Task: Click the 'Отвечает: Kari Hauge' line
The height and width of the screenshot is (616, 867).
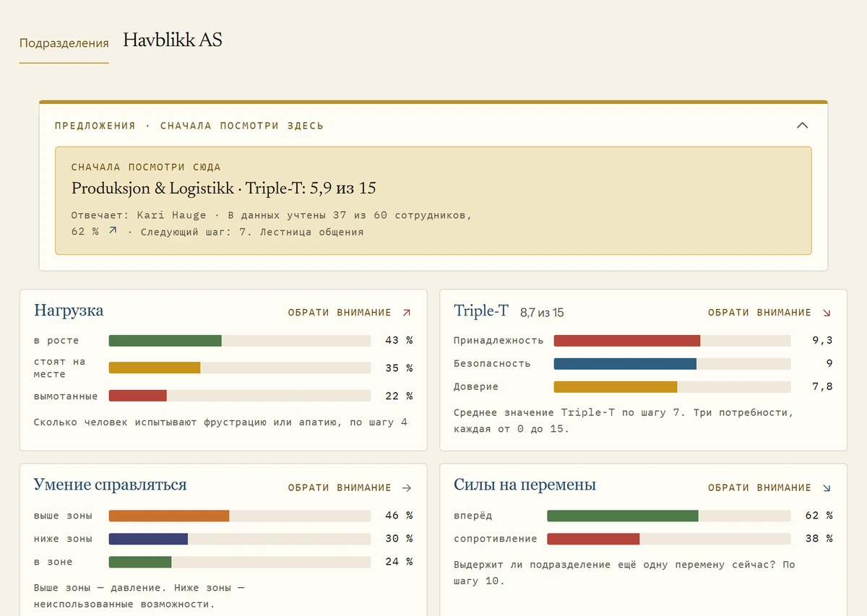Action: coord(139,215)
